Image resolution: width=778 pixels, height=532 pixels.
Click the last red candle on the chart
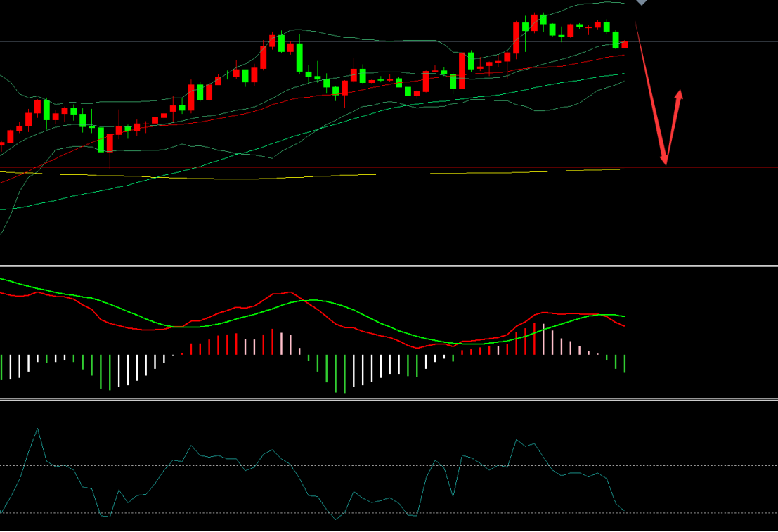click(x=625, y=45)
